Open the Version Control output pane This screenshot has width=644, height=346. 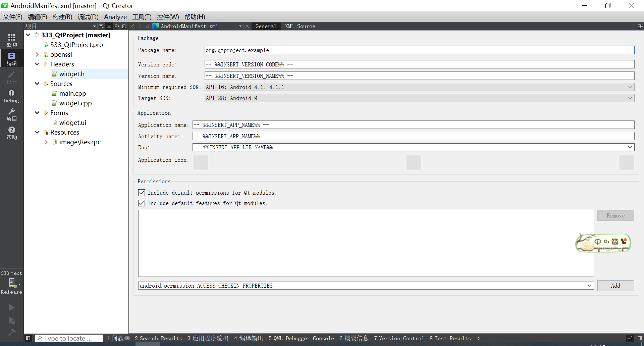pyautogui.click(x=399, y=338)
